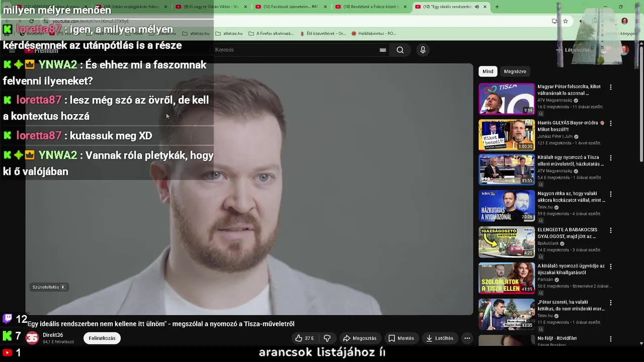
Task: Open the options menu for the Magyar Péter felsorolta video
Action: [x=611, y=87]
